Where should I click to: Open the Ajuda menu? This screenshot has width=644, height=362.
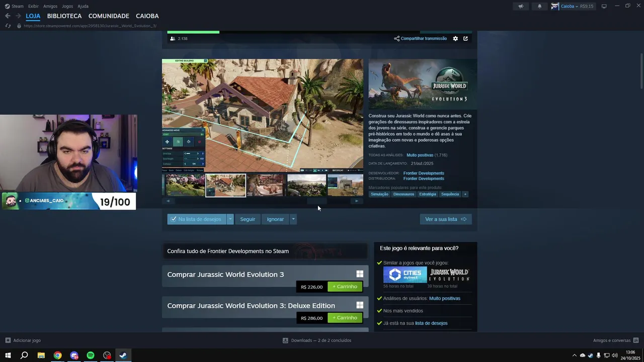coord(83,6)
